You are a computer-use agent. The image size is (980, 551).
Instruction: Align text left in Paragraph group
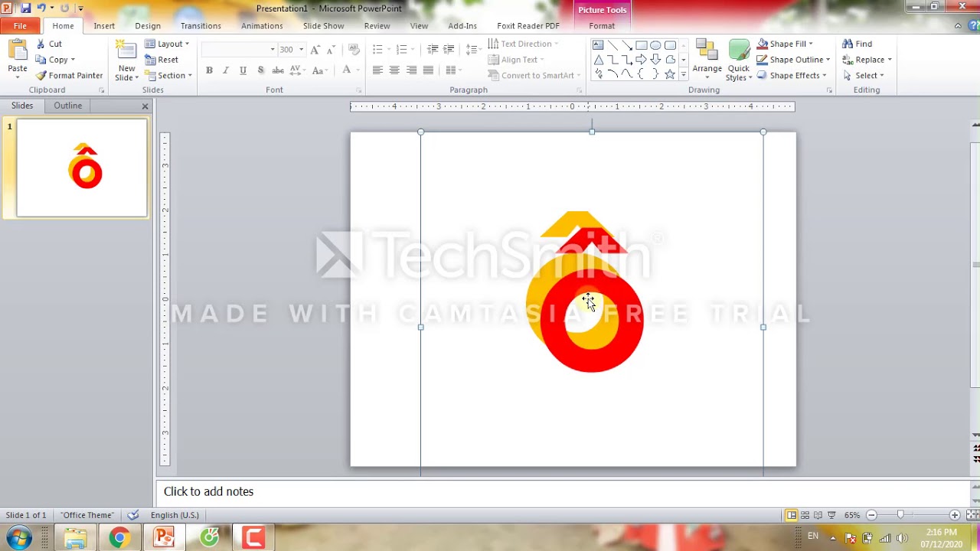(x=377, y=70)
